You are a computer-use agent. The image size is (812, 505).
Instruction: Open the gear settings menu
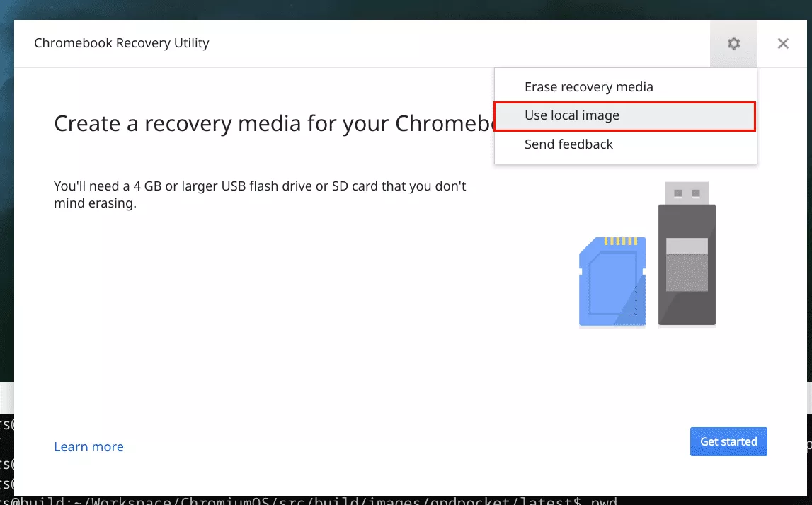(x=733, y=44)
